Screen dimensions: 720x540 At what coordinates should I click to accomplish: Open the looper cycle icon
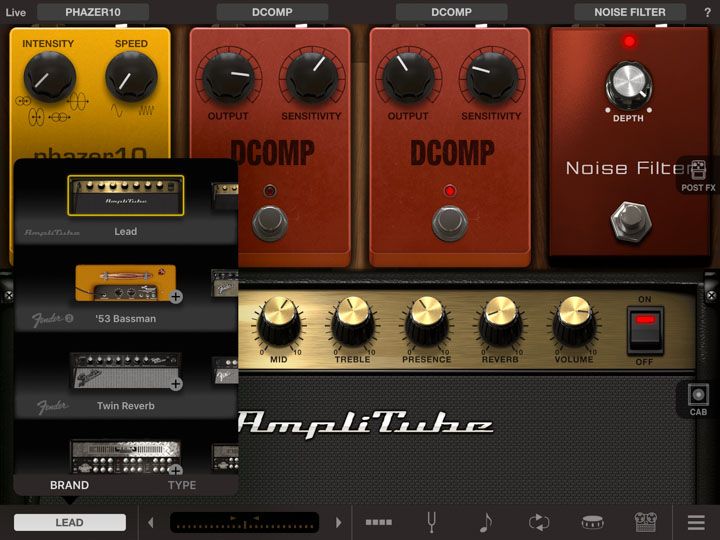(539, 522)
